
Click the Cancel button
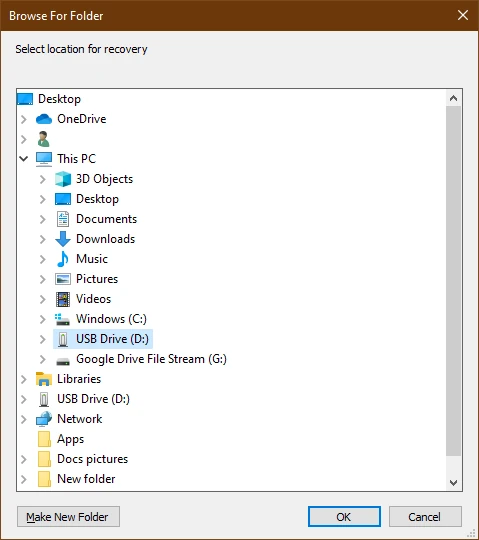[x=425, y=517]
